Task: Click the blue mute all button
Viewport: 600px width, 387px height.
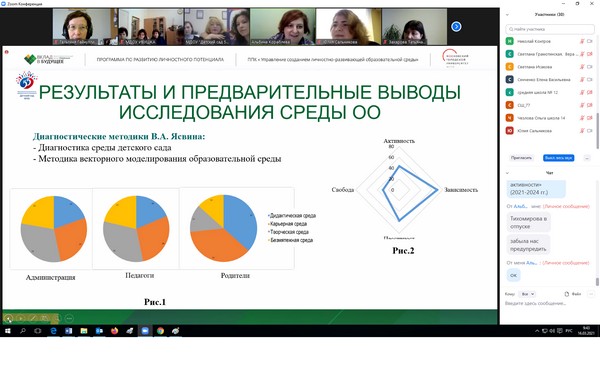Action: click(559, 158)
